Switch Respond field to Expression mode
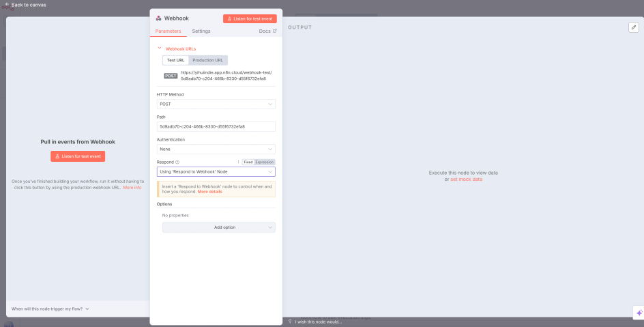 [265, 162]
